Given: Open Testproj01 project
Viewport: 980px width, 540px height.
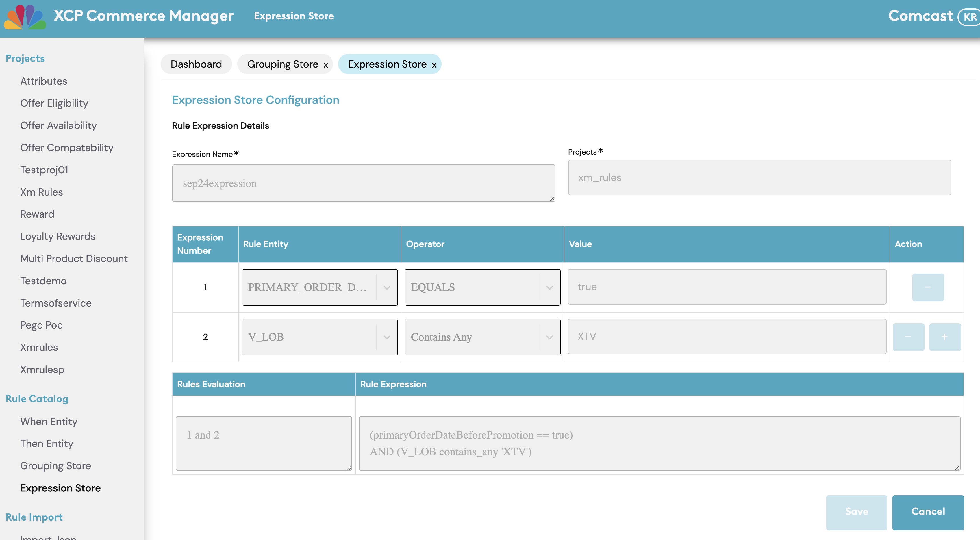Looking at the screenshot, I should (44, 170).
